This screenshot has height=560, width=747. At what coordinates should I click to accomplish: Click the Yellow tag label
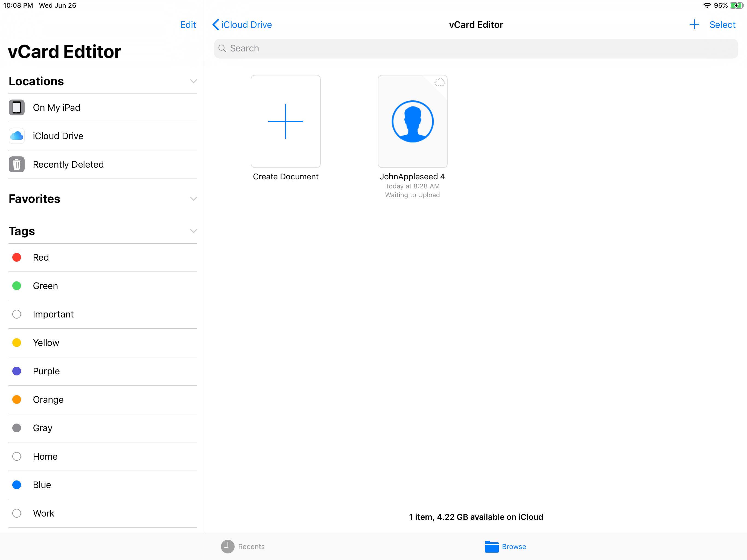46,343
